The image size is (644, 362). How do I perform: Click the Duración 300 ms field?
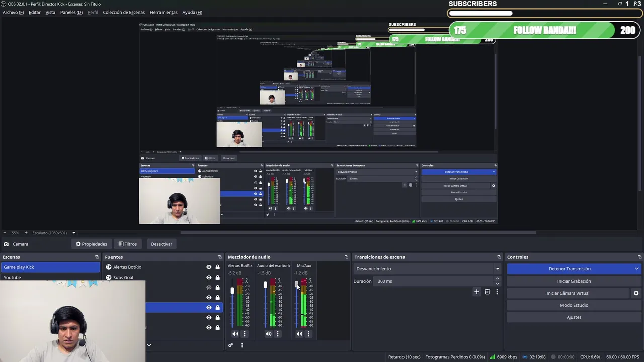pos(435,281)
